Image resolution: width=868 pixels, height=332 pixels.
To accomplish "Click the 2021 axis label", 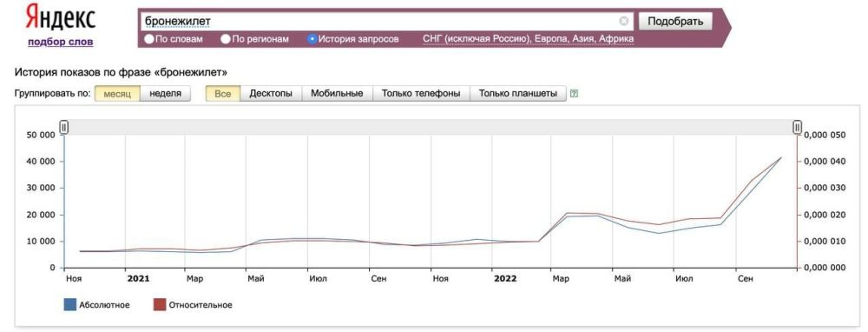I will (x=138, y=279).
